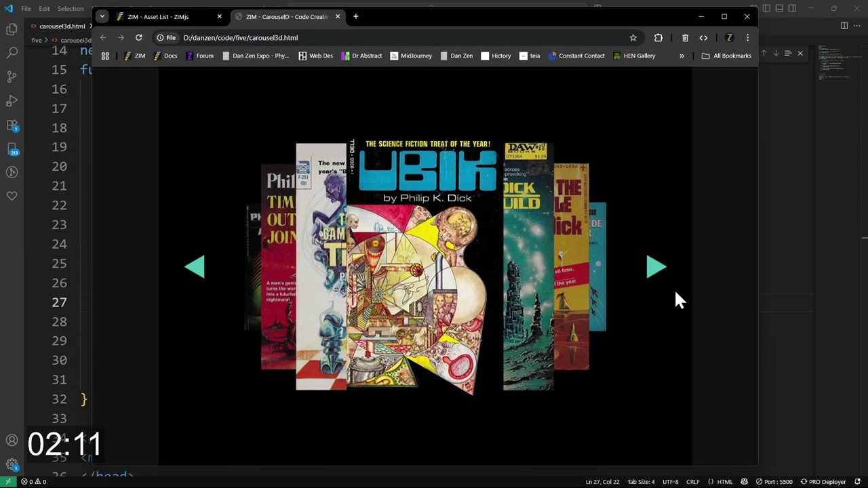Bookmark this page with star icon

click(x=633, y=38)
